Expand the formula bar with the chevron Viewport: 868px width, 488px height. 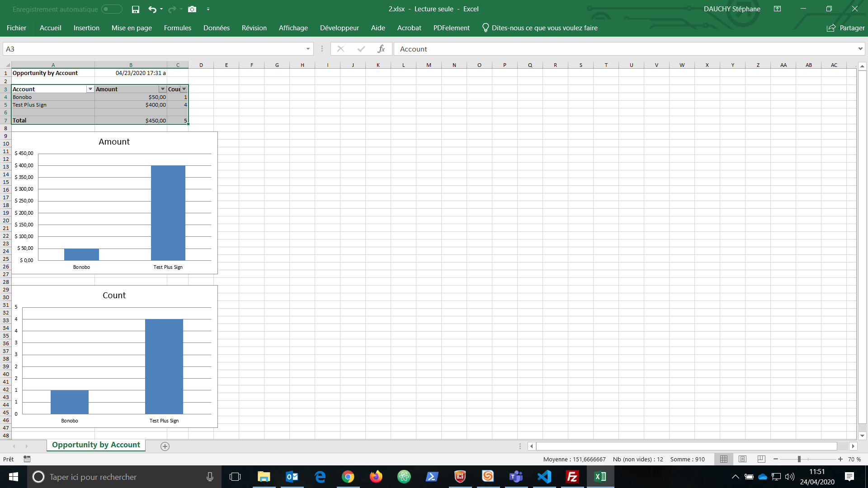[x=860, y=49]
